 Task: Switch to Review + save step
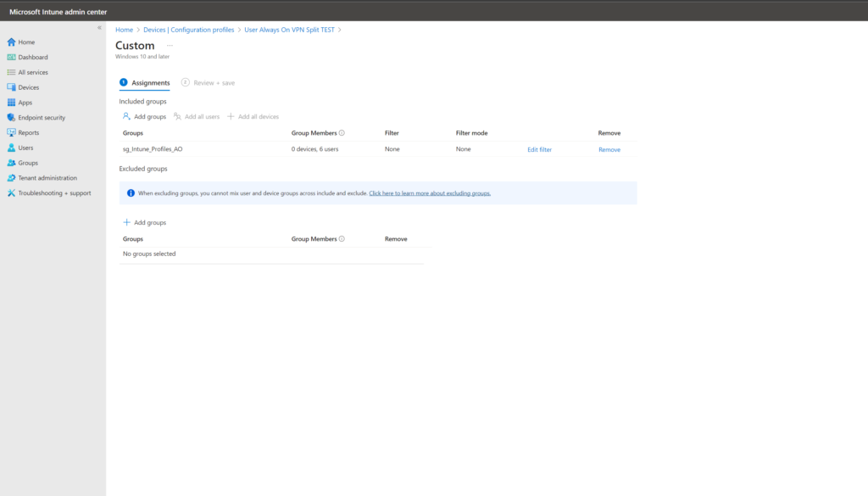tap(209, 82)
